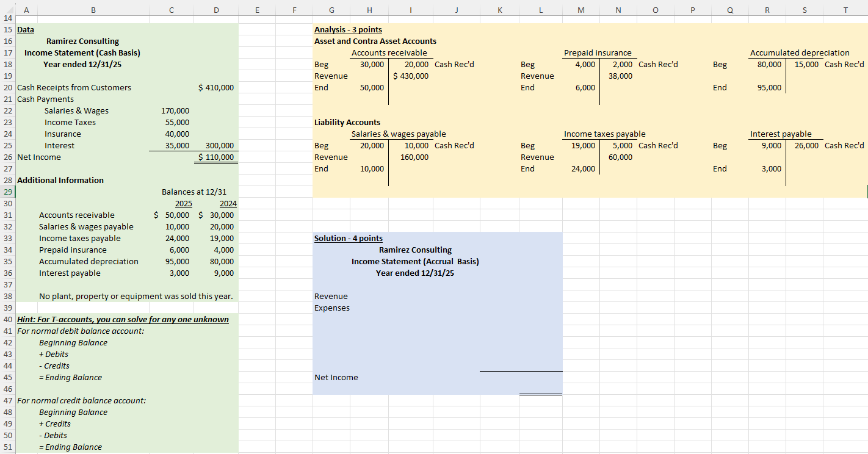Click the "Analysis - 3 points" heading
This screenshot has width=868, height=454.
point(348,29)
